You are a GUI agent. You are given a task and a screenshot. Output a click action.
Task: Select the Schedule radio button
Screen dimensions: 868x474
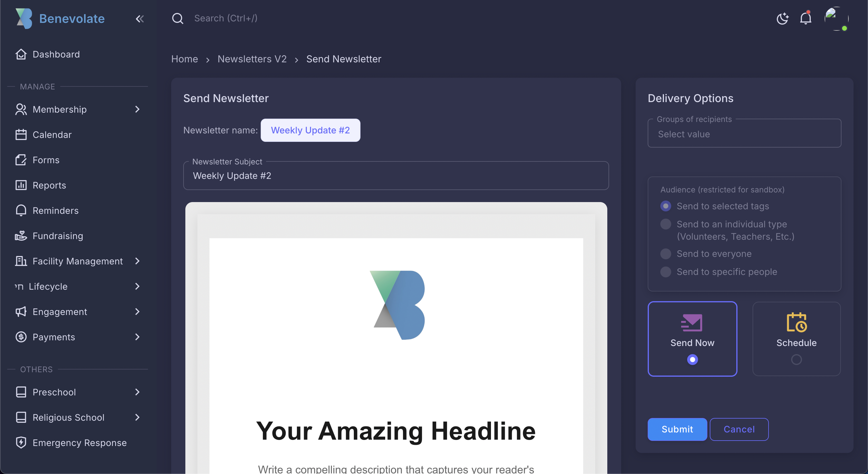(x=796, y=360)
